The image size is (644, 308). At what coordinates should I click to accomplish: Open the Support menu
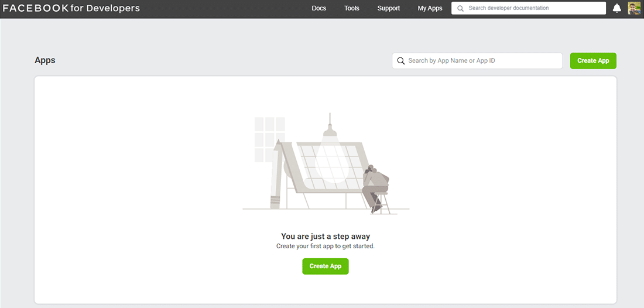click(389, 8)
